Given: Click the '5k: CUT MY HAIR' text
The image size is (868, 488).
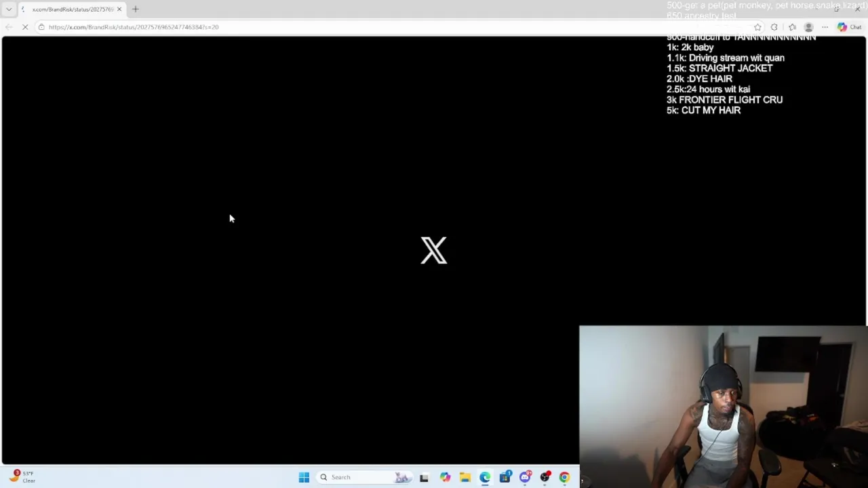Looking at the screenshot, I should click(703, 110).
